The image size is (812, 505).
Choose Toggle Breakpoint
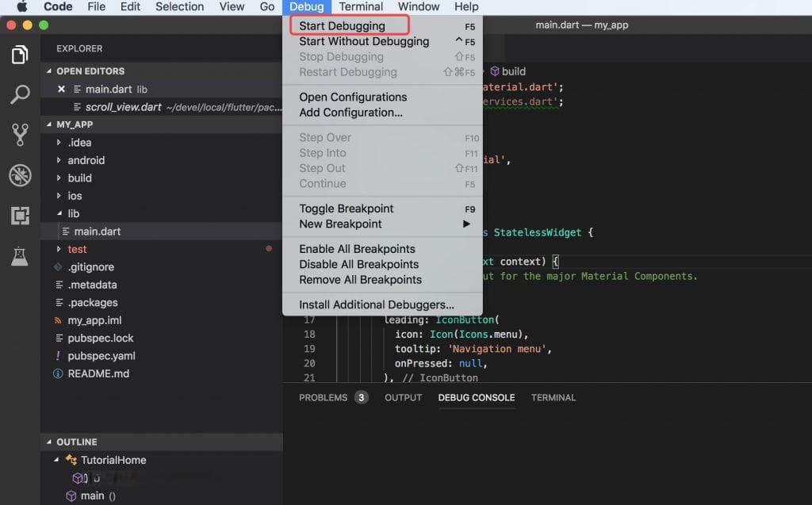[x=383, y=209]
